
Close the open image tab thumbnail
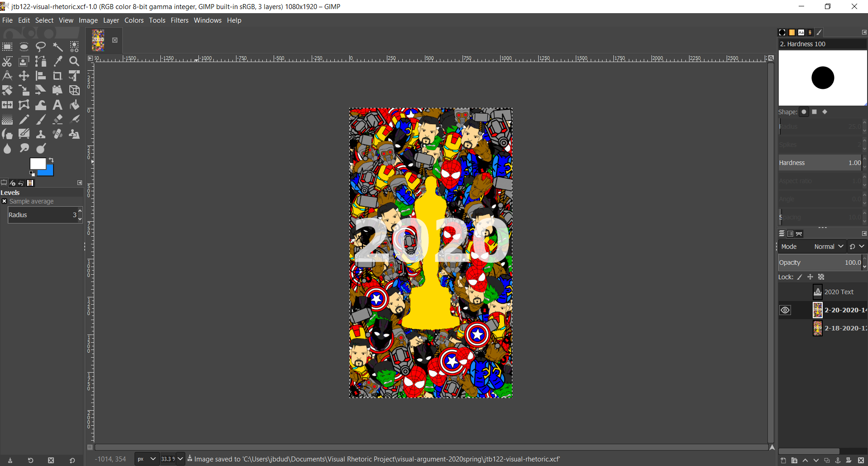115,40
